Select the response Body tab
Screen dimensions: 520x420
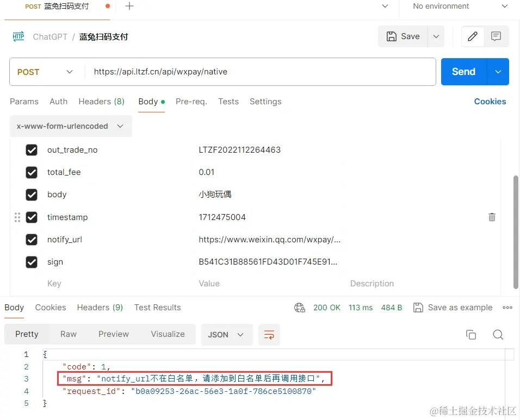tap(14, 308)
